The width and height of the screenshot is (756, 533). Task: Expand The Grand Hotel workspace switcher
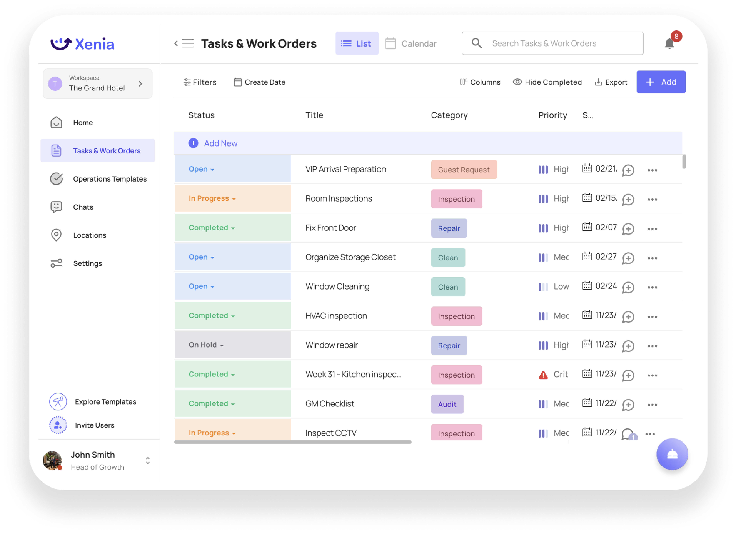tap(97, 84)
